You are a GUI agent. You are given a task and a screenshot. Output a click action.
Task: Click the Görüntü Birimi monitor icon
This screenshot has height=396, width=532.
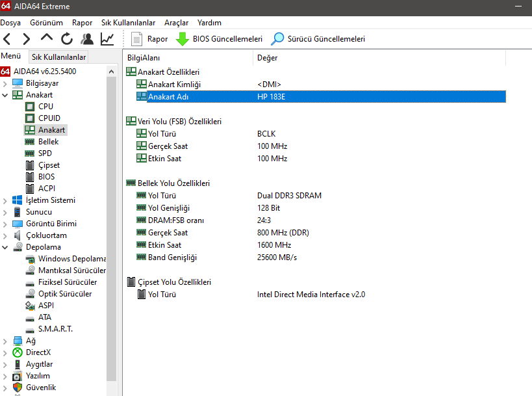[18, 224]
